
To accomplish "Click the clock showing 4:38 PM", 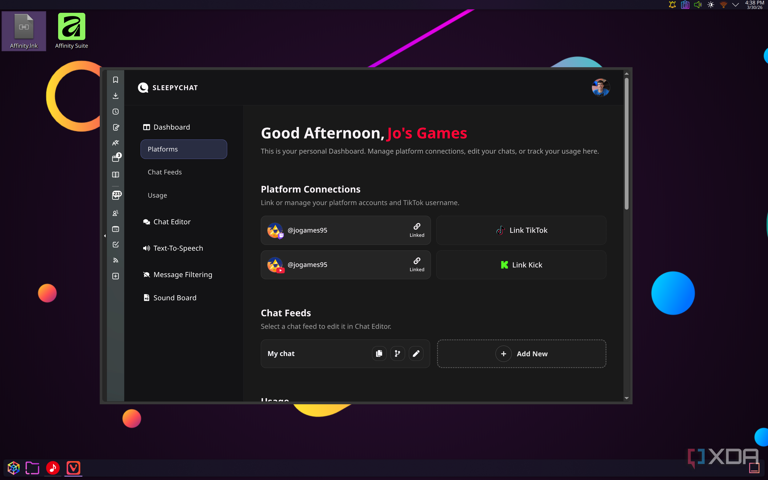I will [754, 4].
